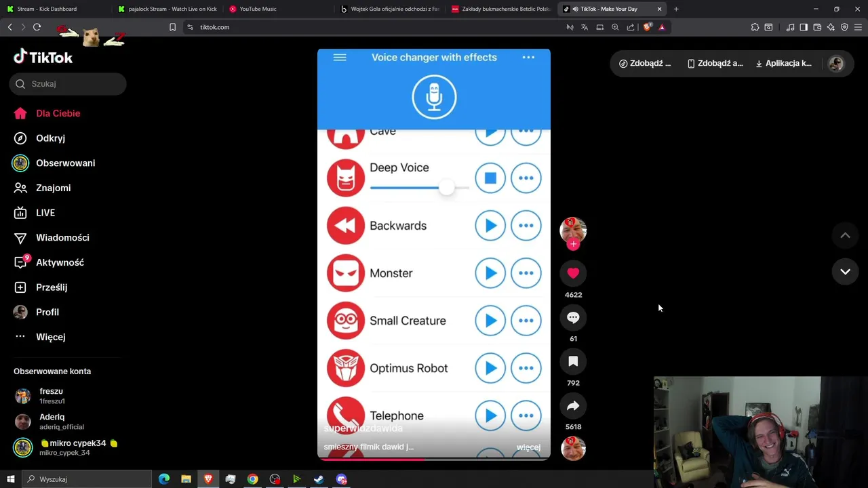Viewport: 868px width, 488px height.
Task: Open Windows Start menu
Action: tap(10, 479)
